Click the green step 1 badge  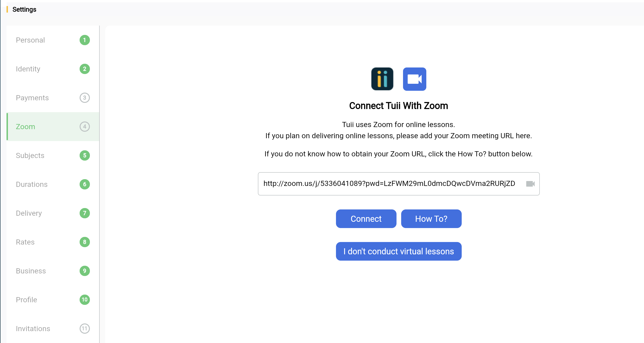tap(85, 40)
